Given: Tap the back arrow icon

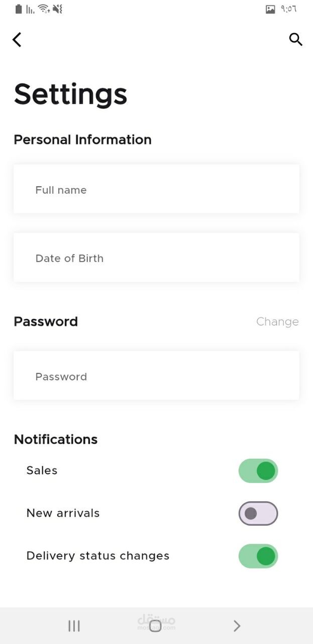Looking at the screenshot, I should [x=17, y=40].
